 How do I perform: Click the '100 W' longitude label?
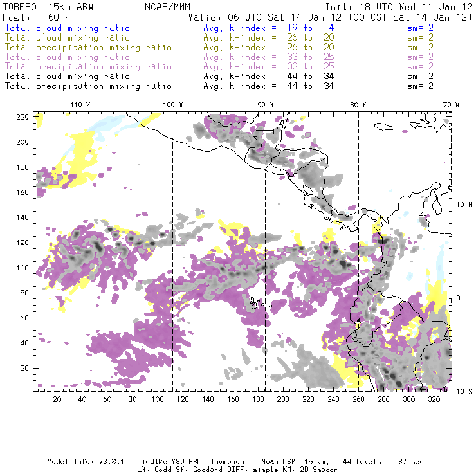pos(173,105)
